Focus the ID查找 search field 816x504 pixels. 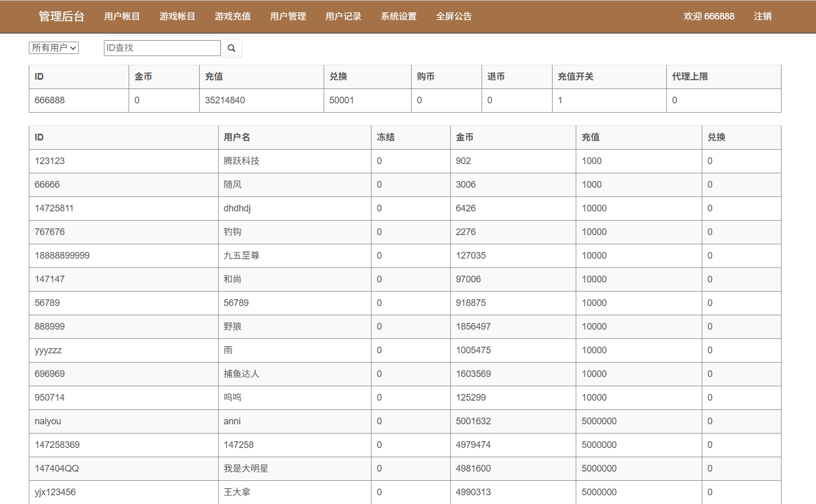tap(162, 48)
